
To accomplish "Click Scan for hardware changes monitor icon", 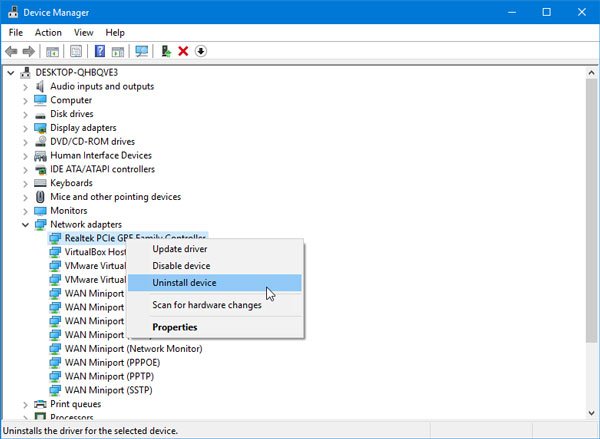I will (x=142, y=51).
